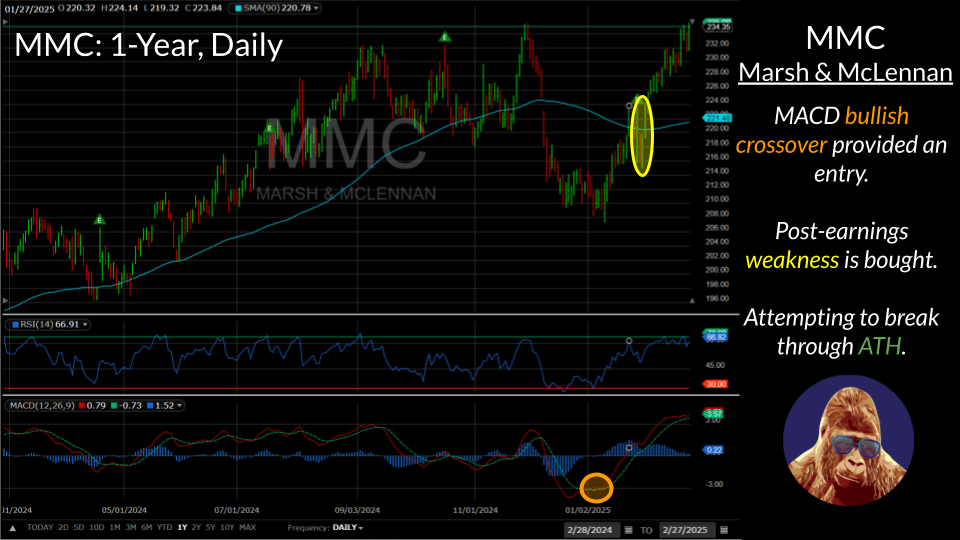Viewport: 960px width, 540px height.
Task: Click the down arrow at price axis top
Action: click(689, 22)
